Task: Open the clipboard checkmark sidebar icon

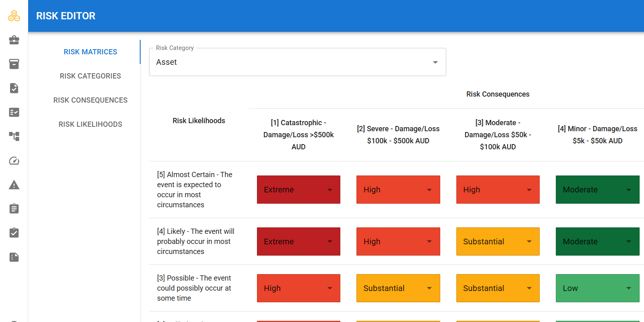Action: 14,233
